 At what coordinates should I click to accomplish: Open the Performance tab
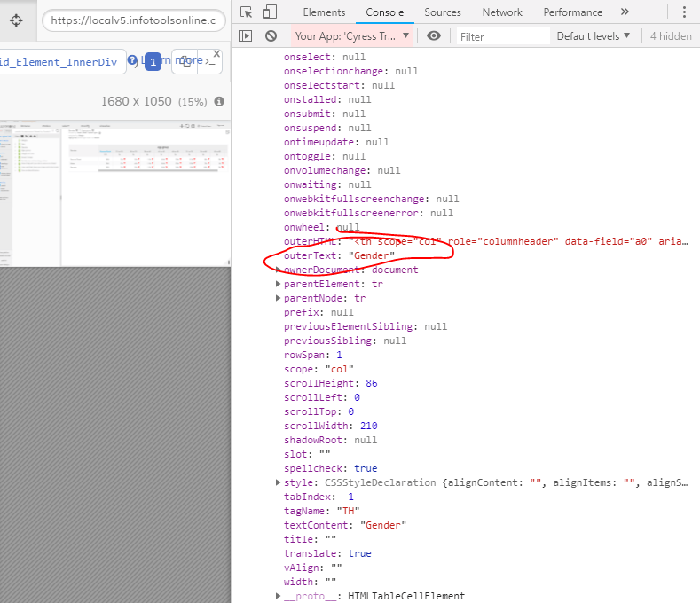[573, 12]
